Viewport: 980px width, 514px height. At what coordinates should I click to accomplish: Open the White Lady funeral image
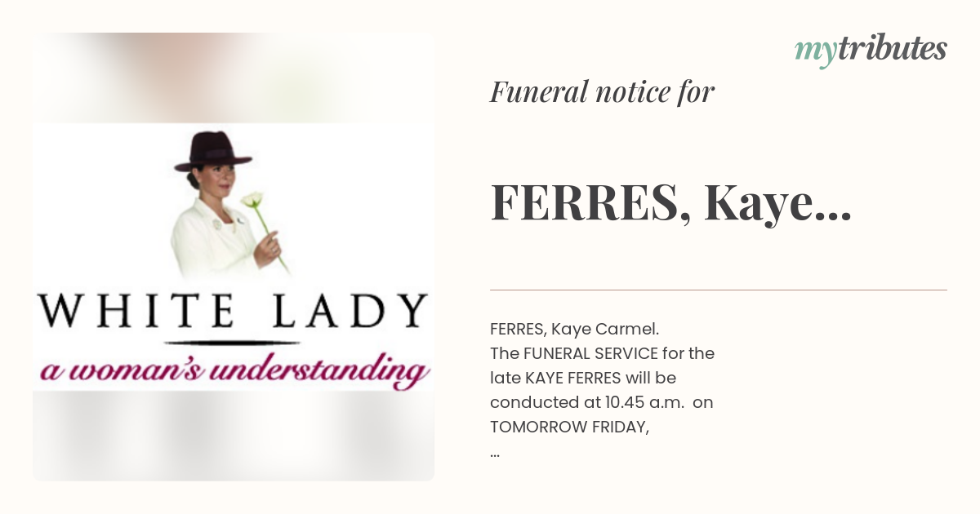(x=234, y=257)
